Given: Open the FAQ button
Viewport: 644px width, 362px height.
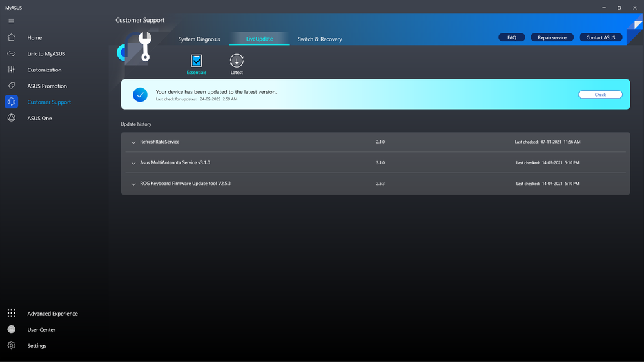Looking at the screenshot, I should pyautogui.click(x=511, y=37).
